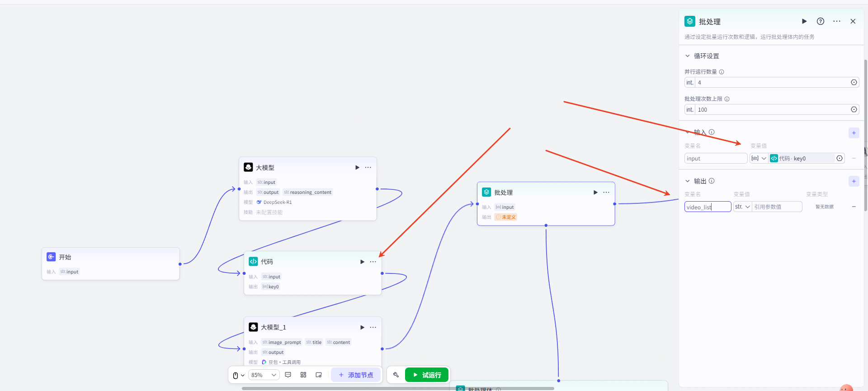
Task: Collapse the 输出 section
Action: click(x=688, y=181)
